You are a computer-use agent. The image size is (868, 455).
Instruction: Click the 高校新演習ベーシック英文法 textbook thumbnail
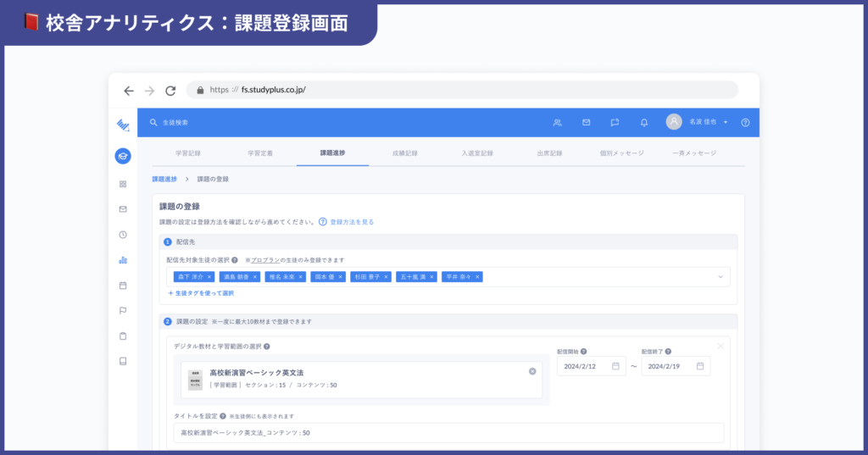[x=195, y=380]
